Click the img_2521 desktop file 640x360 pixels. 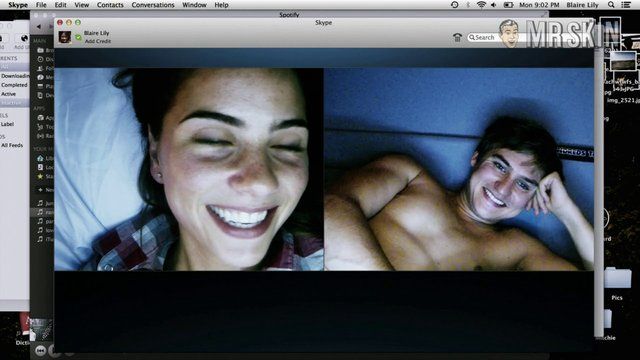tap(623, 100)
